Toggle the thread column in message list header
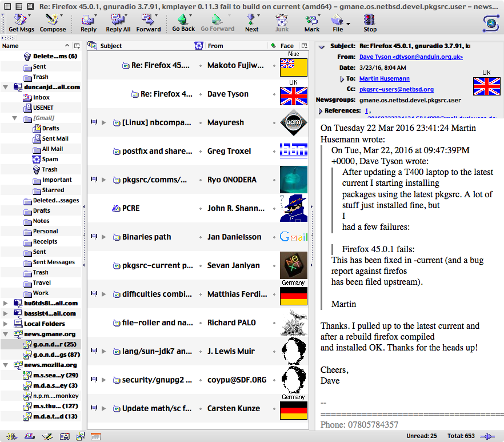Image resolution: width=504 pixels, height=442 pixels. pos(92,46)
